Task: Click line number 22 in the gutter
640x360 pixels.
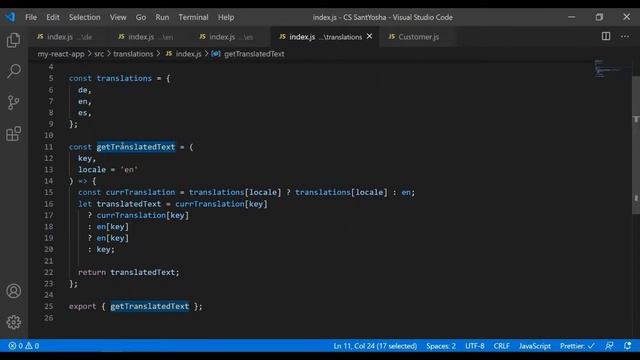Action: [49, 272]
